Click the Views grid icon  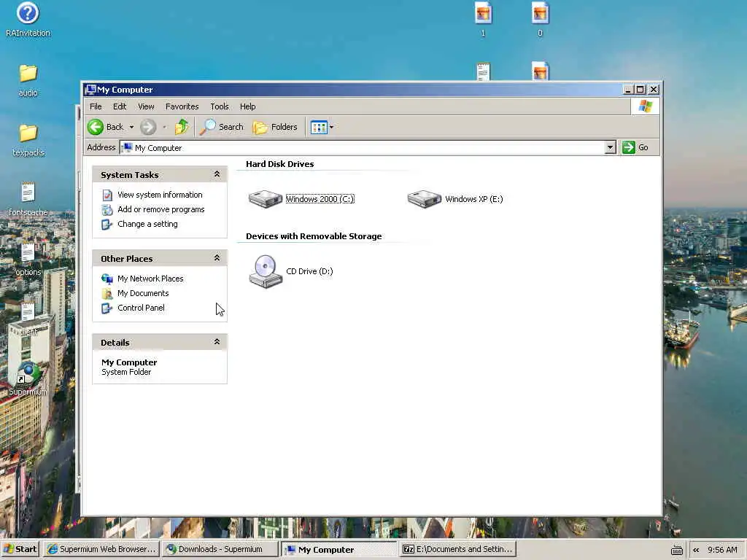319,127
